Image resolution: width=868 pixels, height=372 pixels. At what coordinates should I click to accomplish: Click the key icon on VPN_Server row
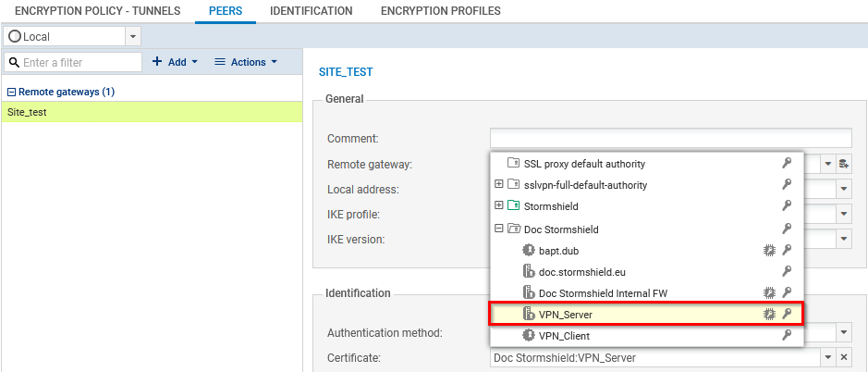point(787,315)
